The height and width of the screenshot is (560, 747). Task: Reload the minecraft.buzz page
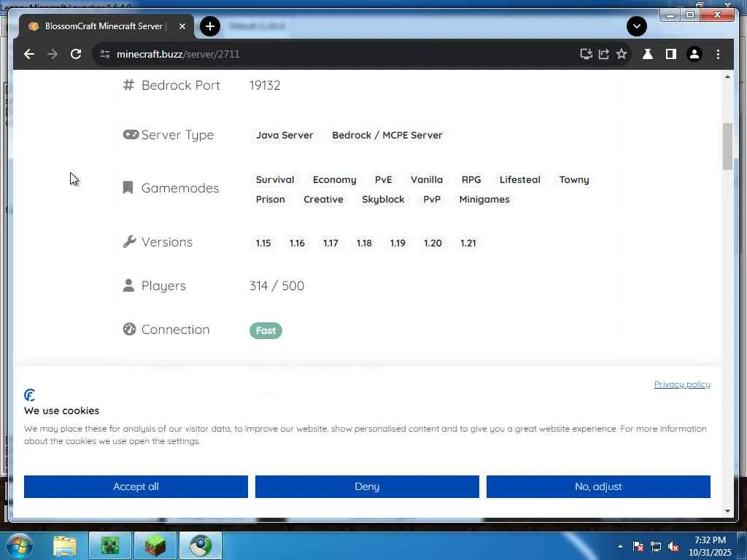76,54
